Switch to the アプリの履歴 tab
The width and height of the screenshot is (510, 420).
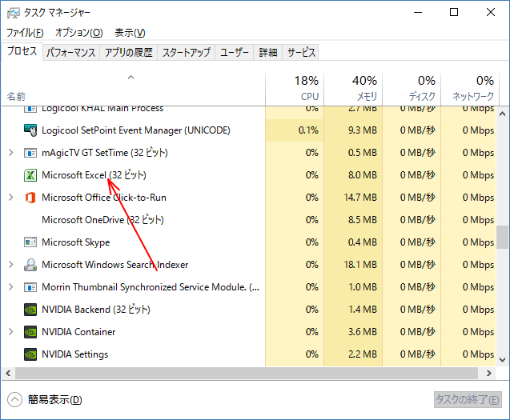point(128,52)
